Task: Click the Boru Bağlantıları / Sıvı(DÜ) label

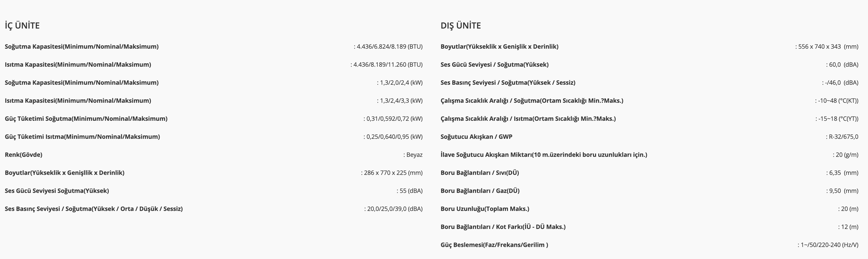Action: (x=479, y=173)
